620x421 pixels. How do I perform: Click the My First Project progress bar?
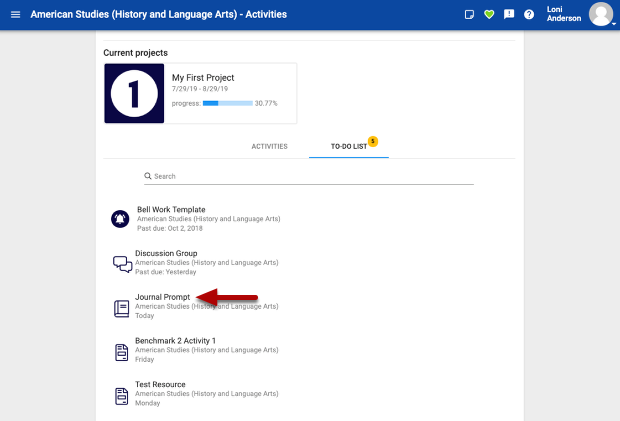(x=227, y=103)
